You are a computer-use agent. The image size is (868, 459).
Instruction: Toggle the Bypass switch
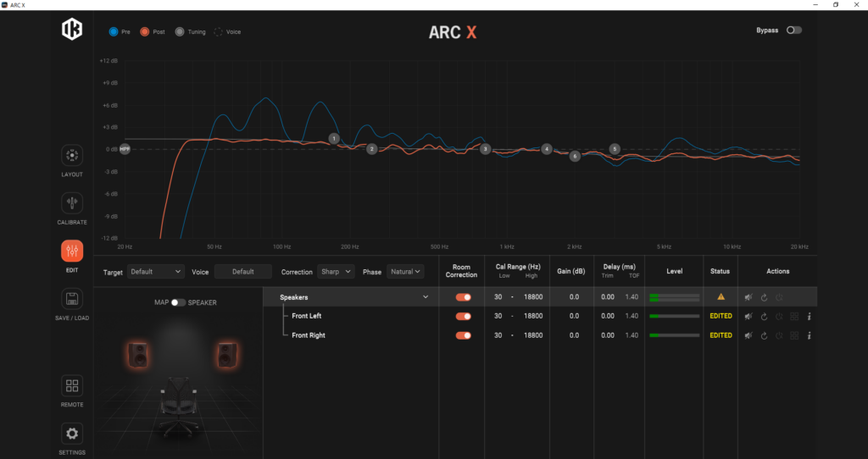tap(793, 30)
